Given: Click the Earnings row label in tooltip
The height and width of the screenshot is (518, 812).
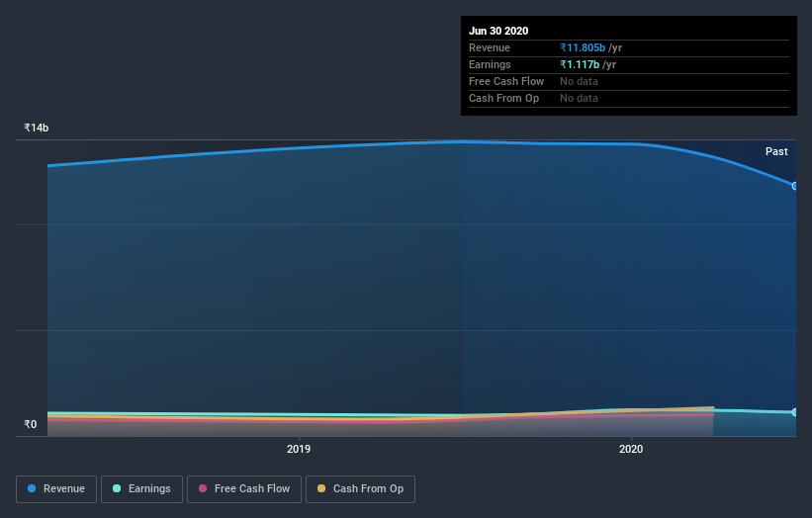Looking at the screenshot, I should tap(490, 64).
